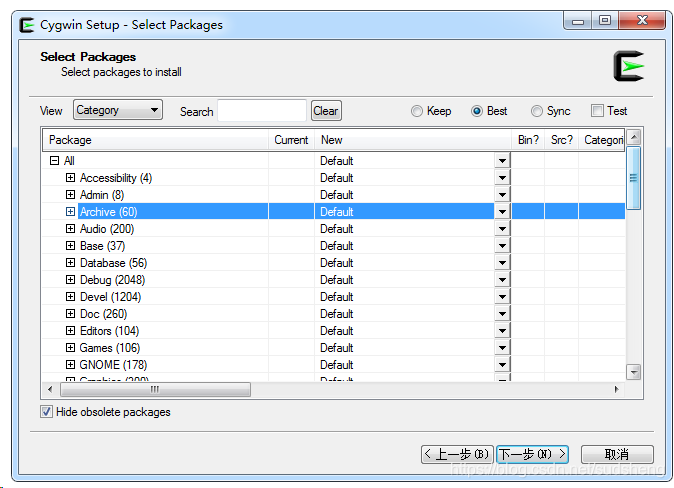Select the Devel (1204) row text
The height and width of the screenshot is (488, 674).
pyautogui.click(x=110, y=297)
